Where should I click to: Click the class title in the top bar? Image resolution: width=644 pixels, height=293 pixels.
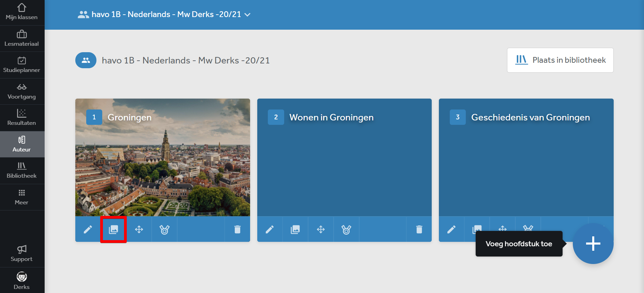tap(166, 14)
